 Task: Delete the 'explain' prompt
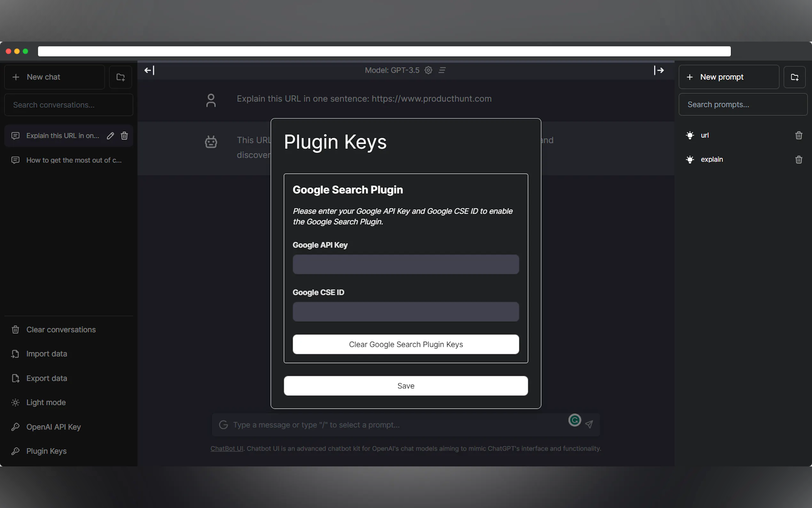(x=799, y=160)
